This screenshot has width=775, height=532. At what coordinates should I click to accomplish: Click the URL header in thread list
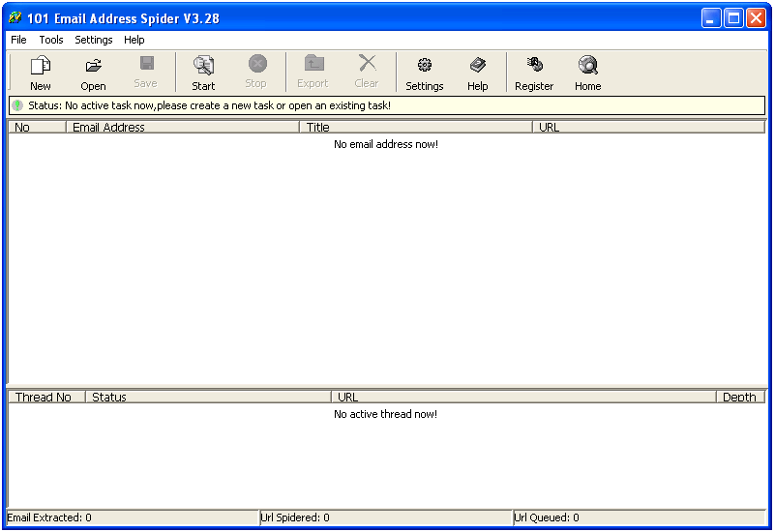point(523,397)
